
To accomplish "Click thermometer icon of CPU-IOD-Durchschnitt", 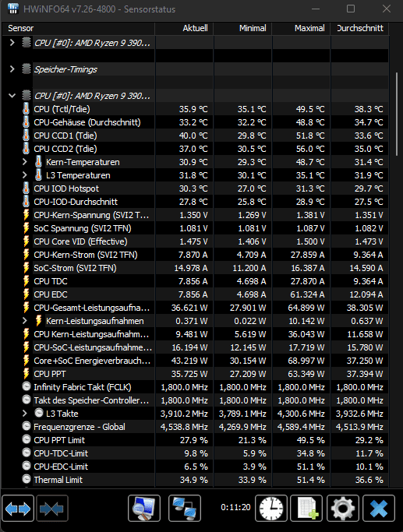I will tap(27, 202).
